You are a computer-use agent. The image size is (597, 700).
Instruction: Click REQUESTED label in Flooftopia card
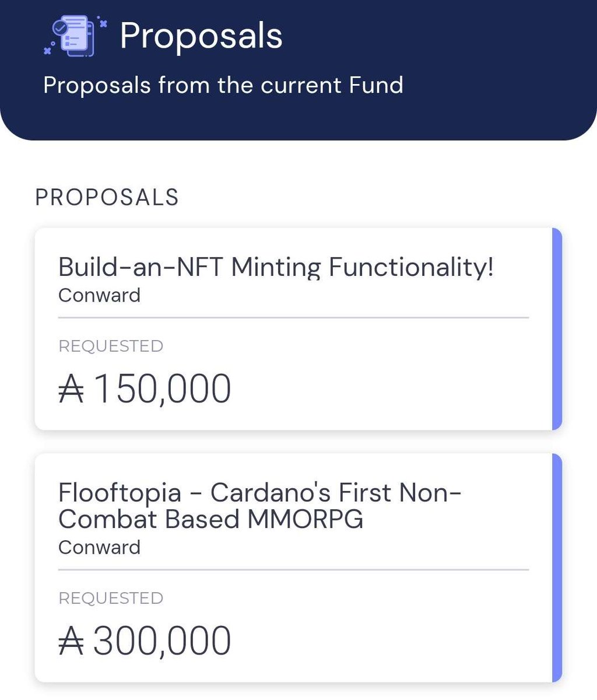(111, 598)
